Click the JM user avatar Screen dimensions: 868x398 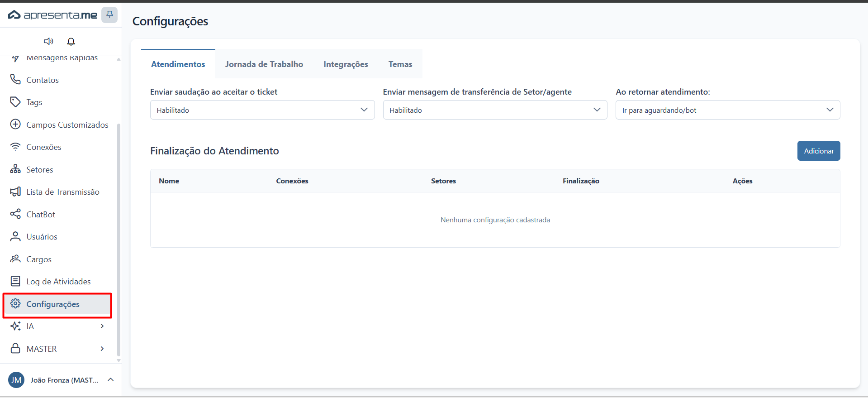(x=16, y=380)
